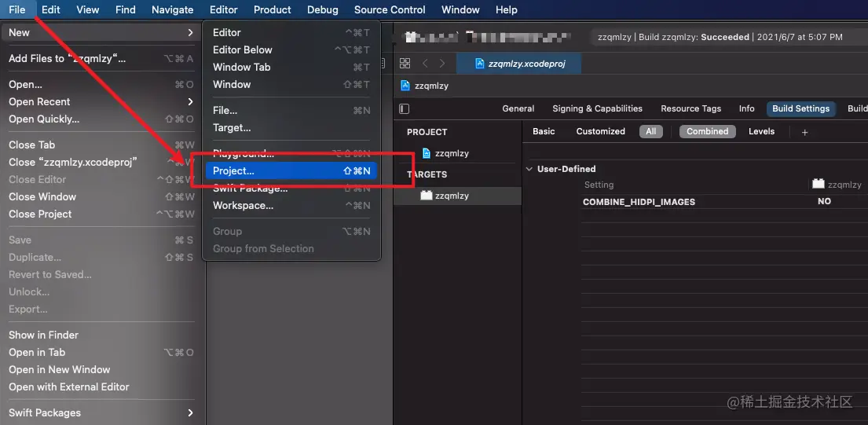Open the Window menu
868x425 pixels.
[460, 9]
